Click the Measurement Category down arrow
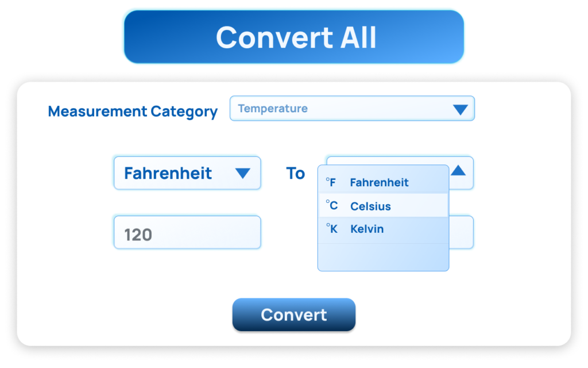 pyautogui.click(x=460, y=109)
